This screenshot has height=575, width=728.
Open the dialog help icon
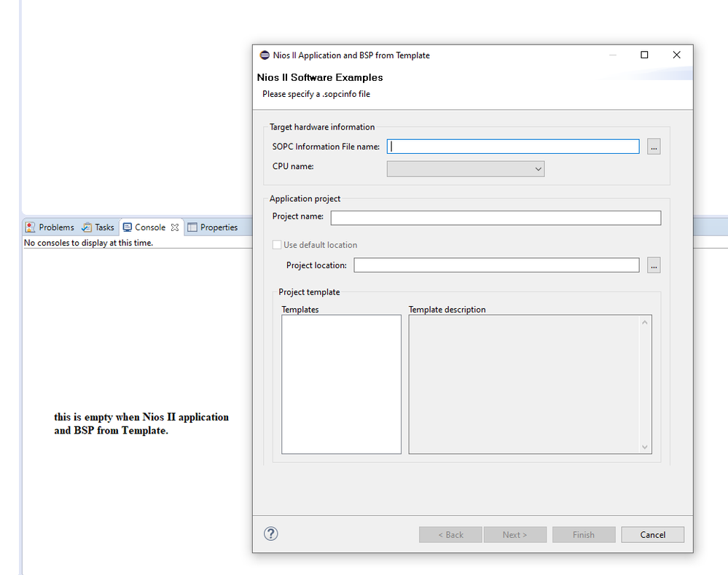point(270,533)
